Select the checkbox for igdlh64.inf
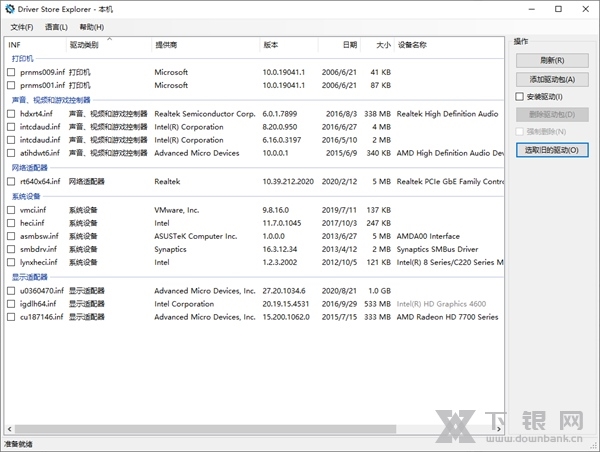Viewport: 600px width, 452px height. click(12, 304)
